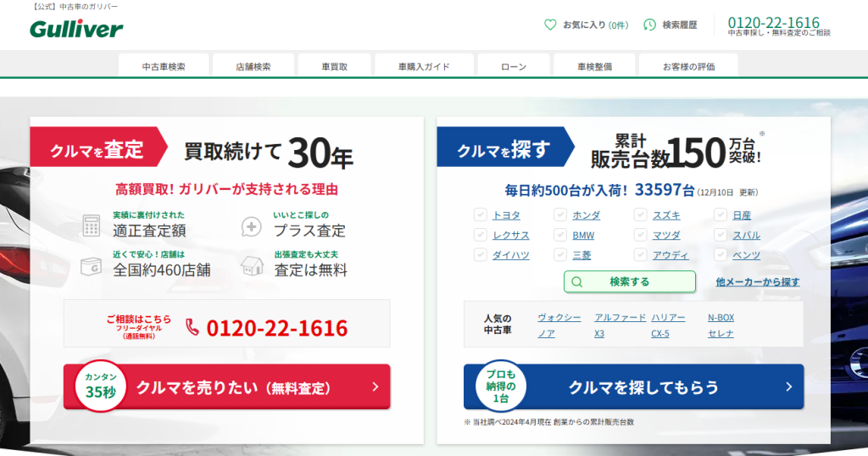This screenshot has height=456, width=868.
Task: Click the speech bubble plus icon for プラス査定
Action: (252, 226)
